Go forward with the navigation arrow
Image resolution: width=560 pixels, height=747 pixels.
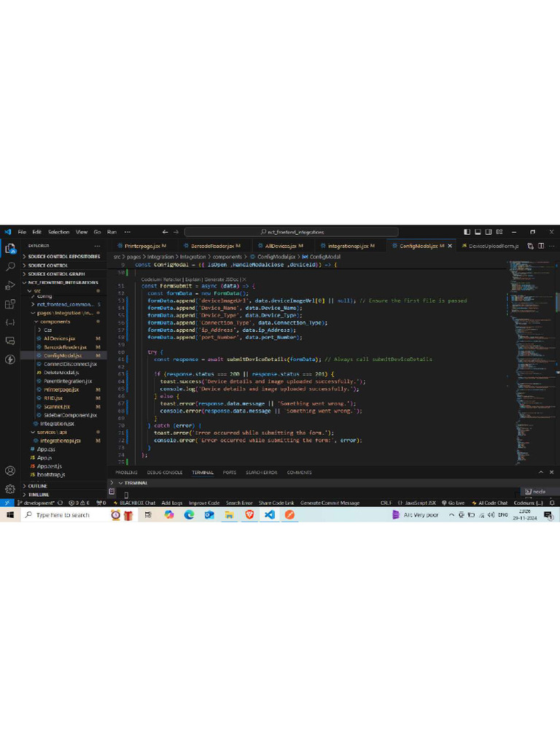[x=176, y=232]
